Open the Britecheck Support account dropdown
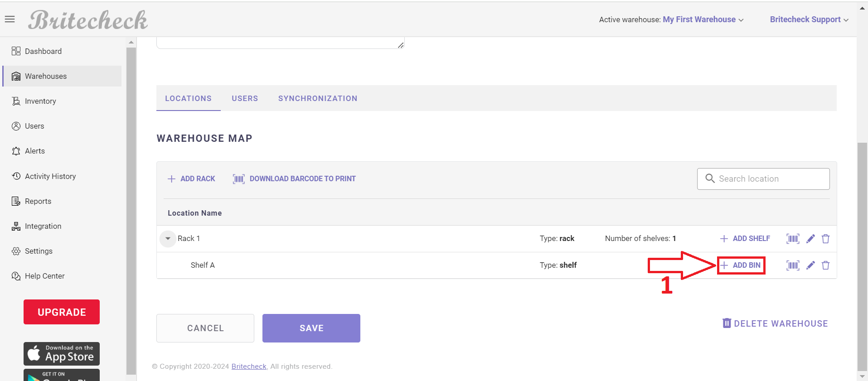 809,19
